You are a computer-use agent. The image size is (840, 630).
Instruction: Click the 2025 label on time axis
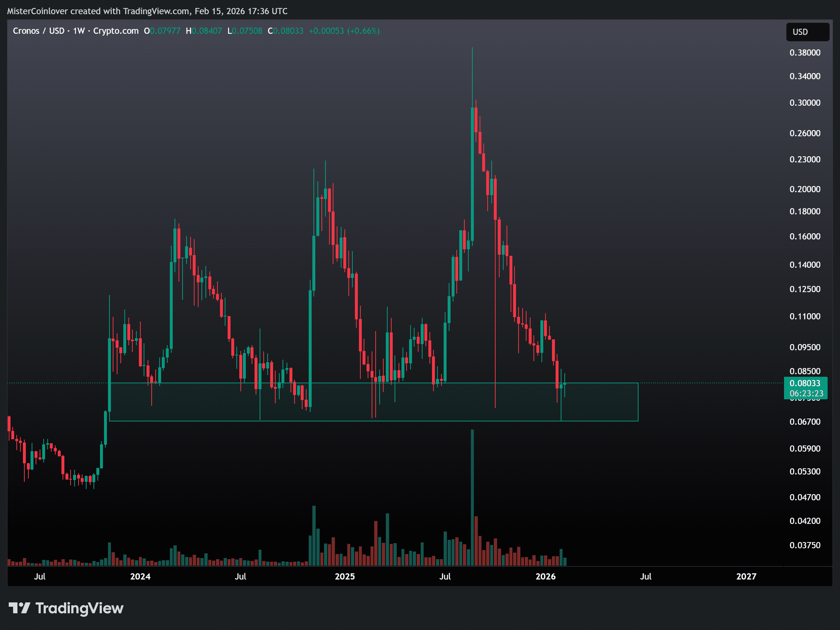344,577
